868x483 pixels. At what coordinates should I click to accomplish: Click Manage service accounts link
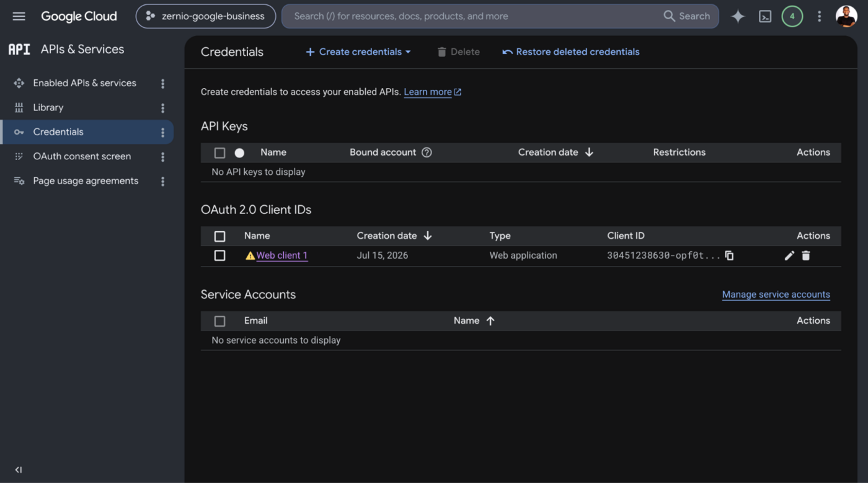(776, 295)
